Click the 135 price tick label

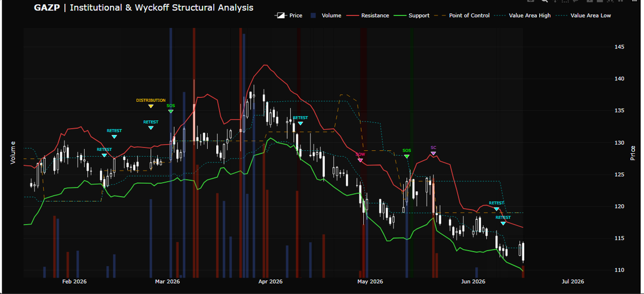coord(619,111)
